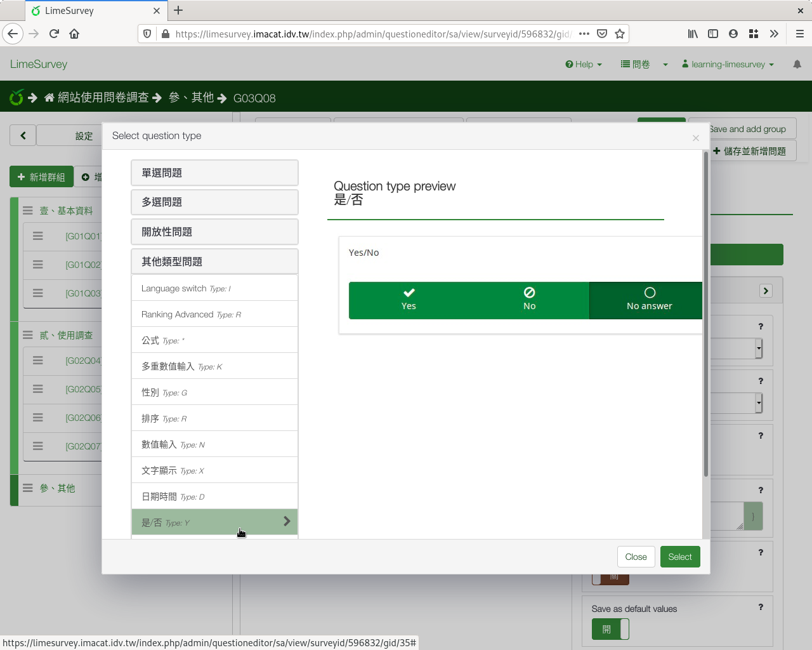Expand the 多選問題 category

[214, 202]
